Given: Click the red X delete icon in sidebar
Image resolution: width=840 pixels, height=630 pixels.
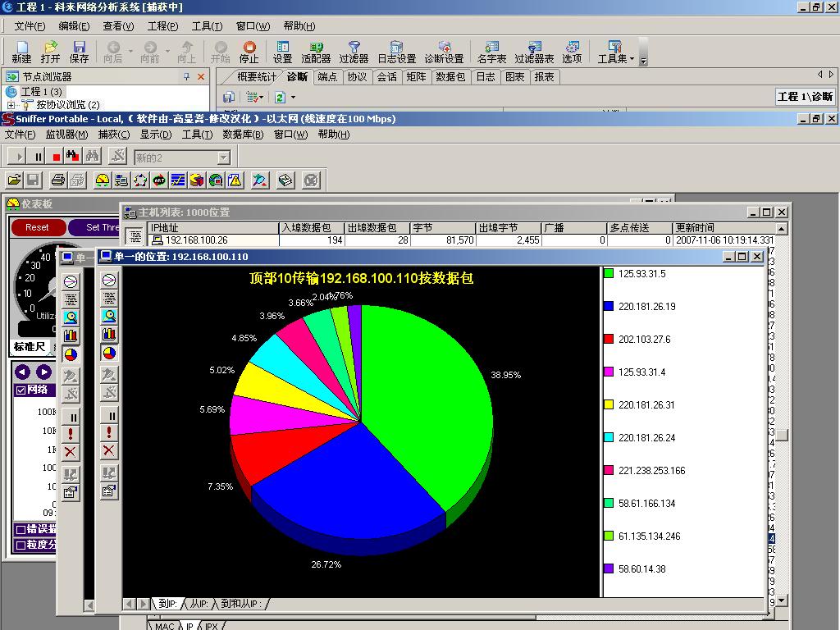Looking at the screenshot, I should pos(109,451).
